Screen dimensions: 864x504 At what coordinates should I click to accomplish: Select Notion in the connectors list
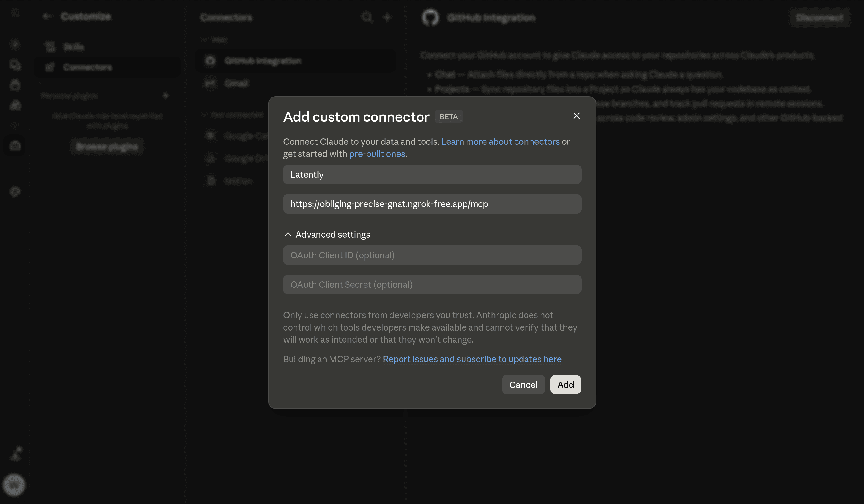tap(238, 181)
